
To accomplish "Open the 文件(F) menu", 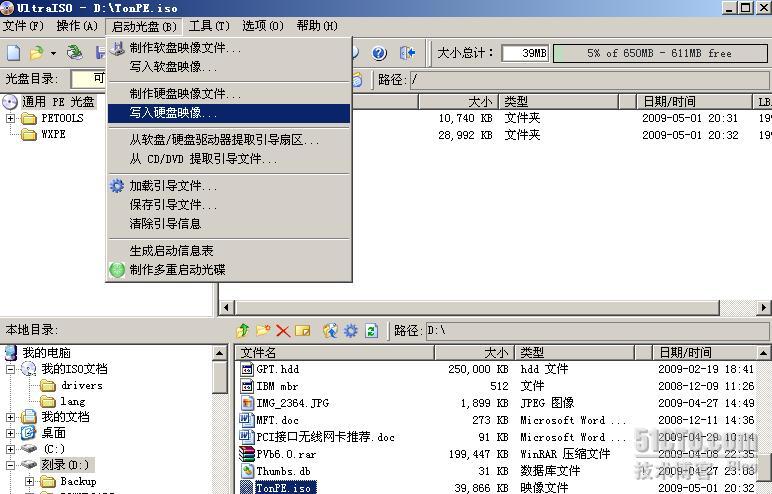I will [23, 26].
